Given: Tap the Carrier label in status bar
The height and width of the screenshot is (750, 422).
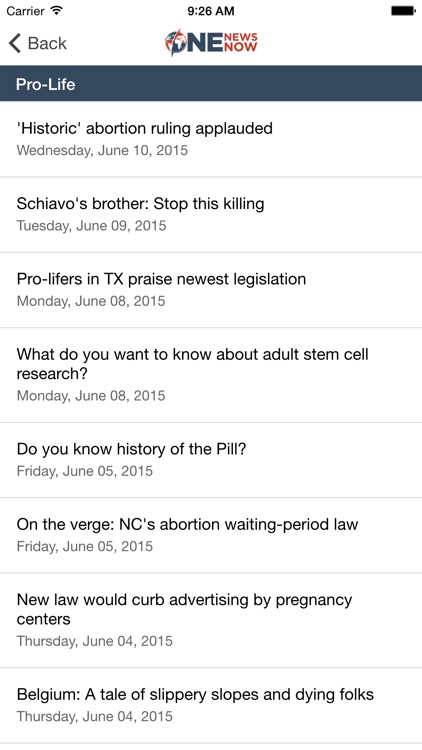Looking at the screenshot, I should click(26, 11).
